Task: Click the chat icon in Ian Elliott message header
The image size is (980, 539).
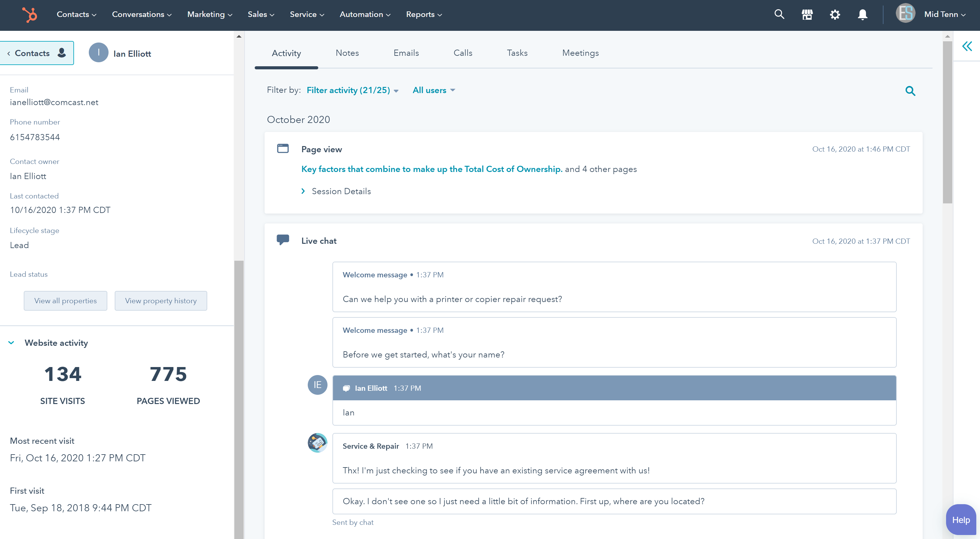Action: pos(346,388)
